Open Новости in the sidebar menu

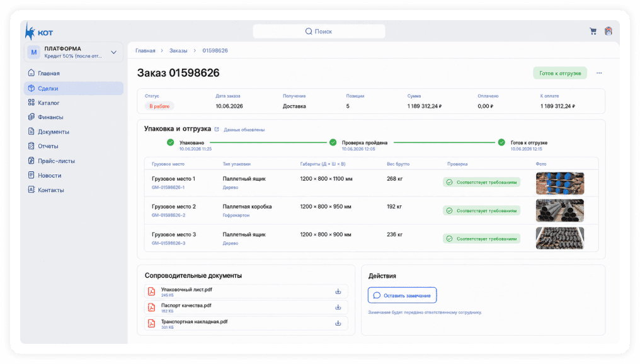pyautogui.click(x=74, y=176)
